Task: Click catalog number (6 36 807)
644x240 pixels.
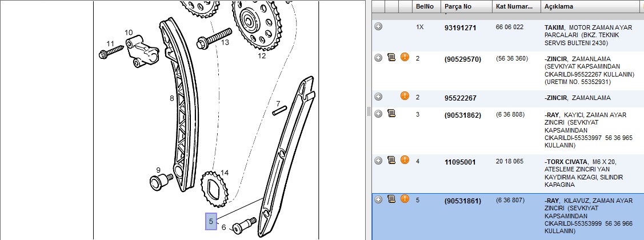Action: pos(510,200)
